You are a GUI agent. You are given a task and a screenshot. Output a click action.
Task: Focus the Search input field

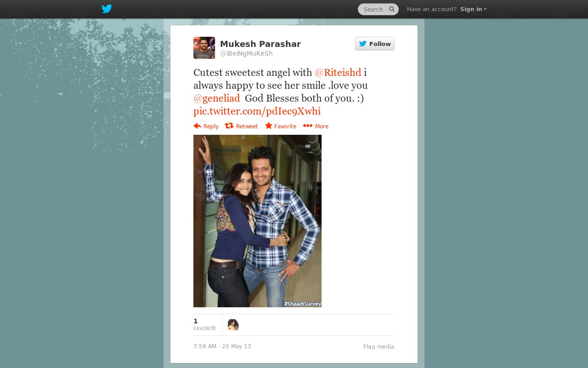pos(374,9)
